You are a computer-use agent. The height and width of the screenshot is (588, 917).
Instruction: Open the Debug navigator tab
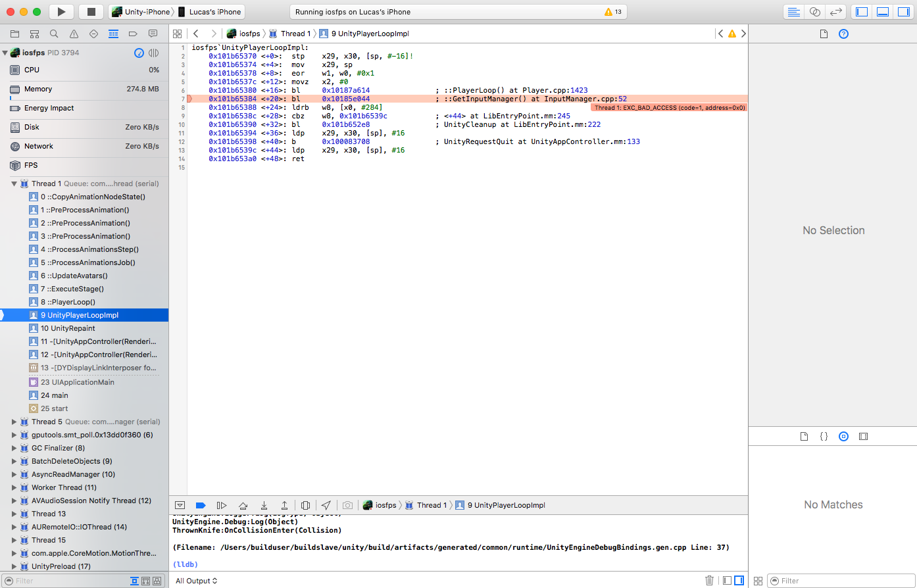tap(113, 34)
